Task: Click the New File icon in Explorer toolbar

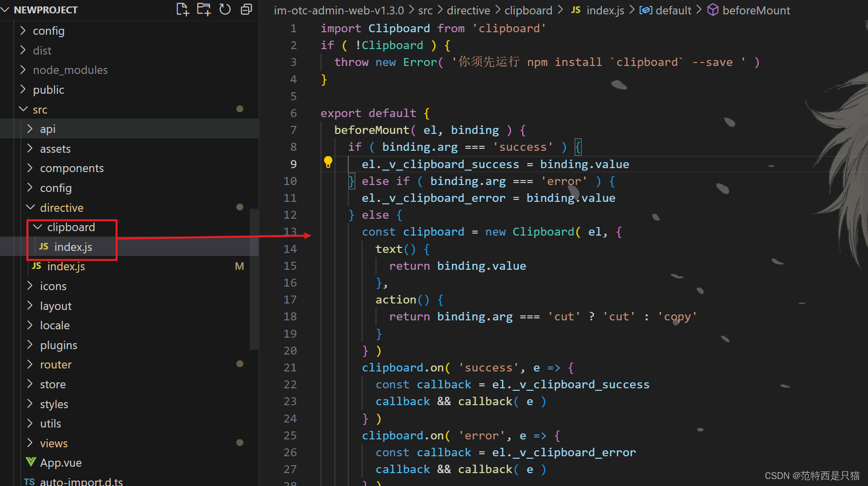Action: pyautogui.click(x=182, y=9)
